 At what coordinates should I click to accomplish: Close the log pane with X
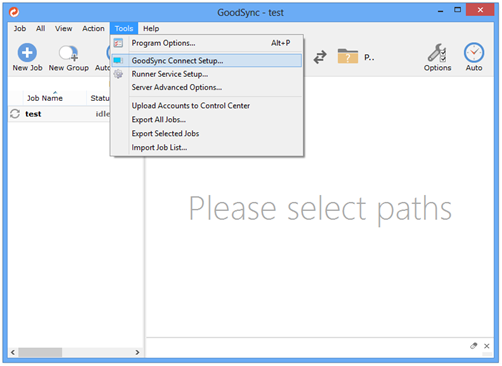click(487, 346)
